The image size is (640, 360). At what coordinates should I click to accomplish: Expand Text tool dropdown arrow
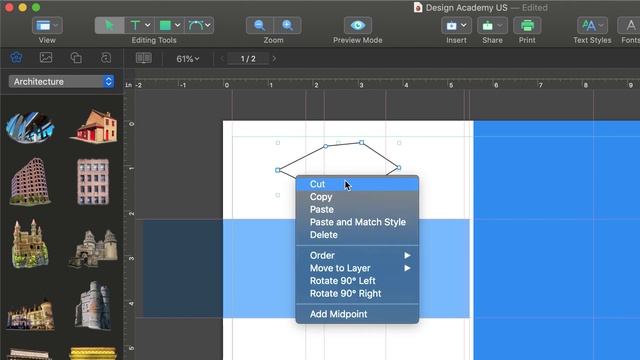[x=147, y=25]
